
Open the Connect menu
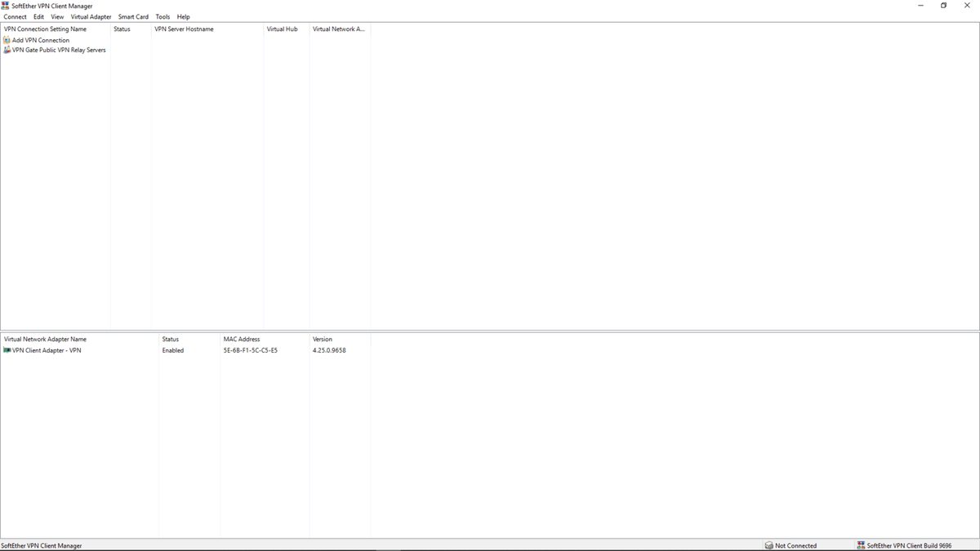coord(15,16)
